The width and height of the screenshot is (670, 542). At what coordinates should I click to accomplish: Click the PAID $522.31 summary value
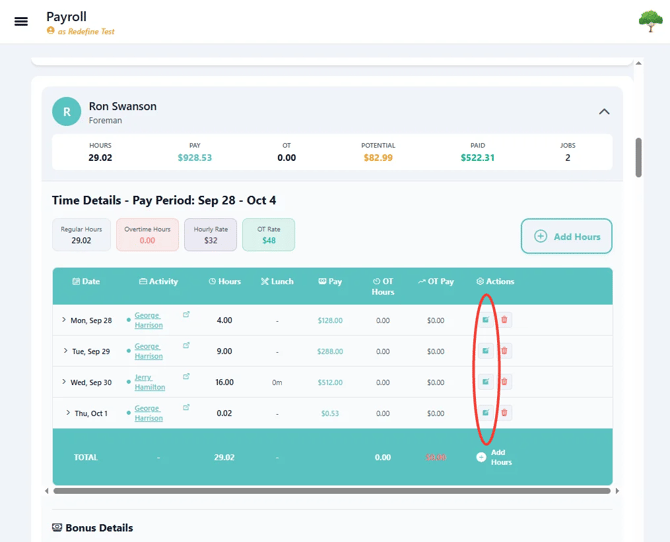478,158
